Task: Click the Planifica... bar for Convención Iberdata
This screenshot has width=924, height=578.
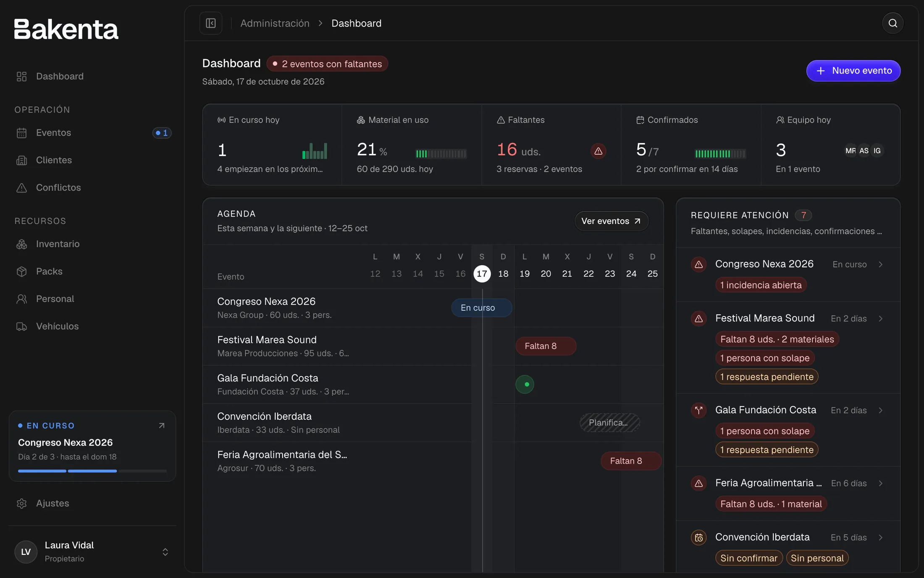Action: [609, 422]
